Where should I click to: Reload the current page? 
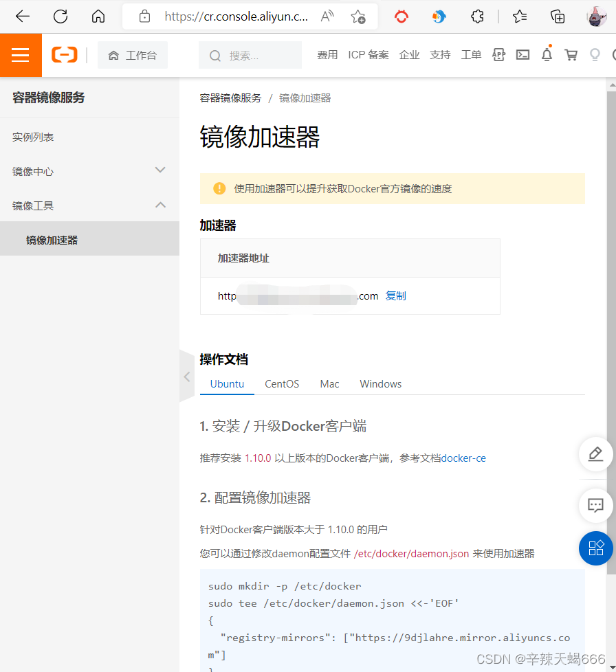tap(60, 16)
